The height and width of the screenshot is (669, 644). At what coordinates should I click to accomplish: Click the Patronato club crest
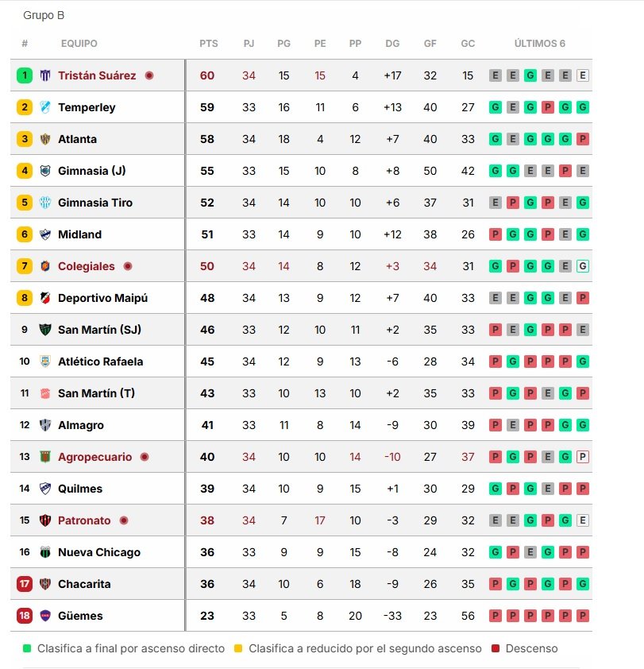45,520
